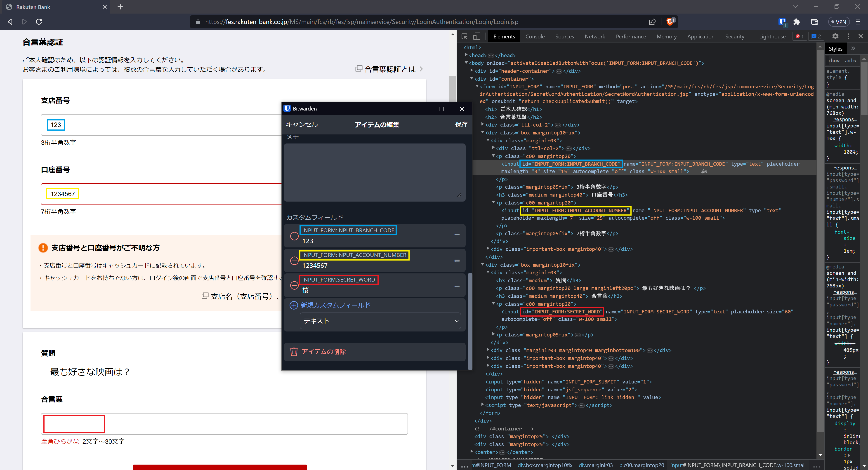This screenshot has height=470, width=868.
Task: Open the browser hamburger menu
Action: point(858,21)
